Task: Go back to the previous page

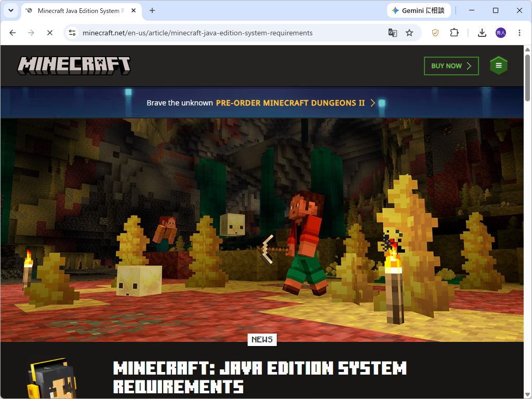Action: 12,33
